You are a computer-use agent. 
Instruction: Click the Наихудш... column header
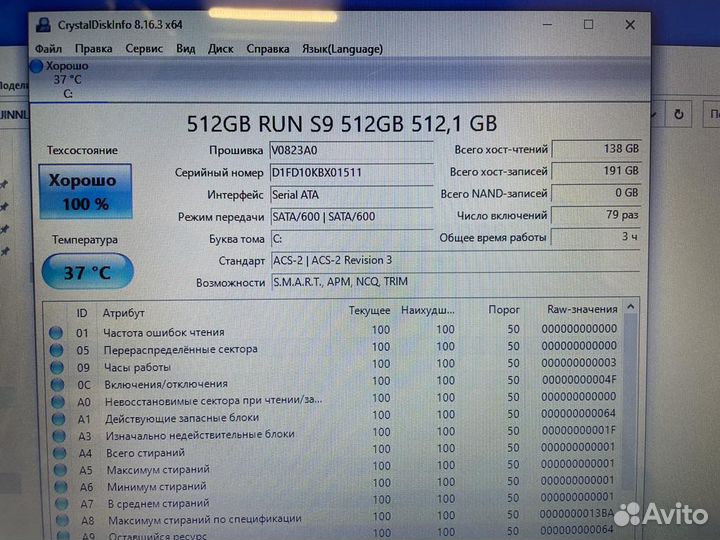coord(428,310)
